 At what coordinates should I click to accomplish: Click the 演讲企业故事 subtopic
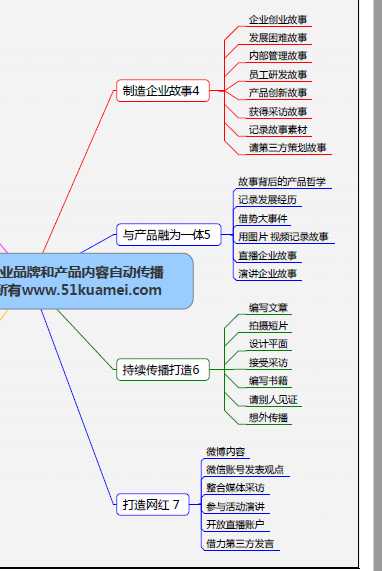coord(267,273)
